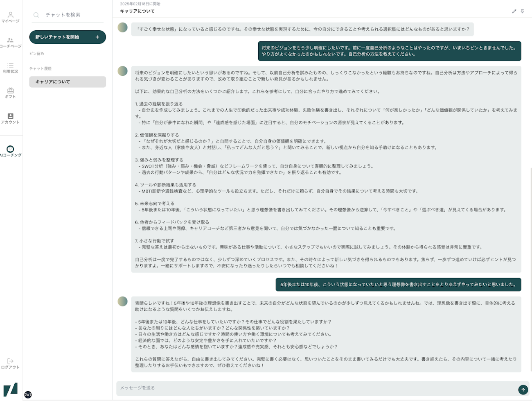Click coach avatar beside 素晴らしいですね message
The image size is (532, 401).
pos(122,301)
